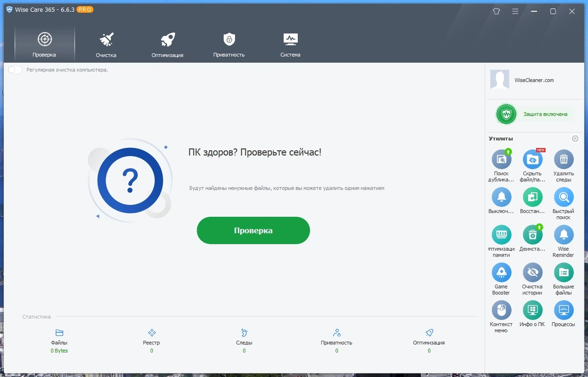Switch to the Система tab

point(291,45)
